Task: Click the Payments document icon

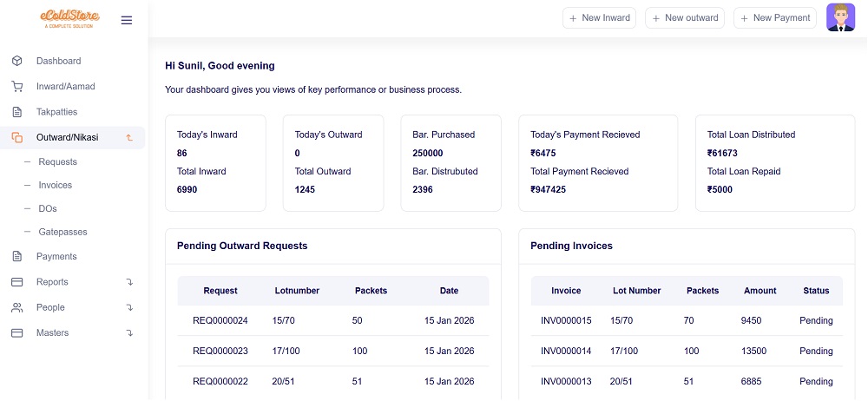Action: [x=16, y=256]
